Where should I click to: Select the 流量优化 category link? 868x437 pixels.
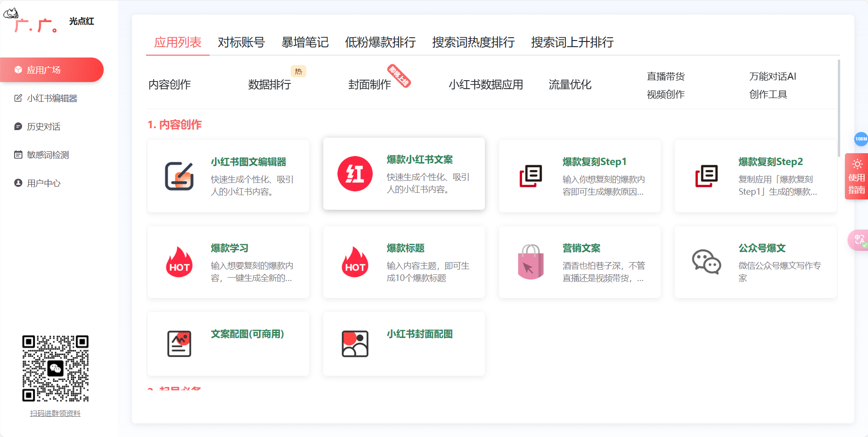[569, 85]
